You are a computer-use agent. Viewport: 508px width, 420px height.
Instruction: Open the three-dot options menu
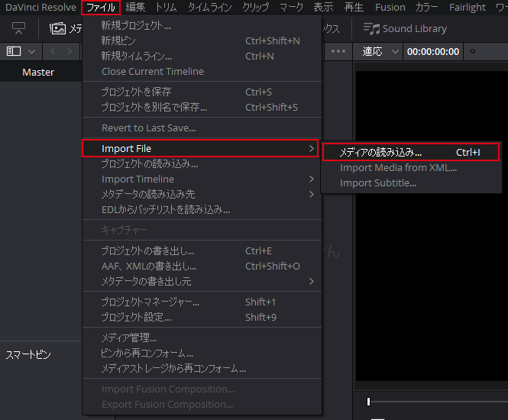tap(338, 51)
